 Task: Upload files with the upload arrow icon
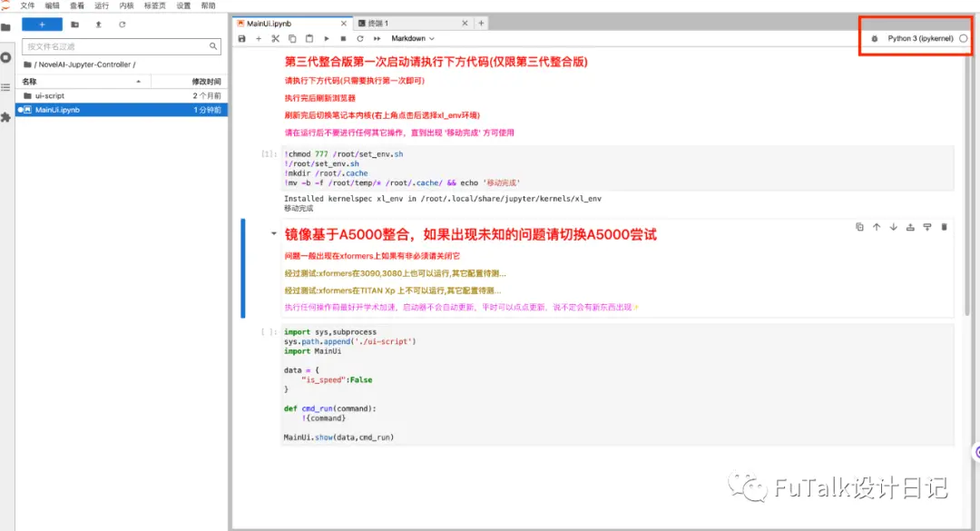[x=98, y=25]
